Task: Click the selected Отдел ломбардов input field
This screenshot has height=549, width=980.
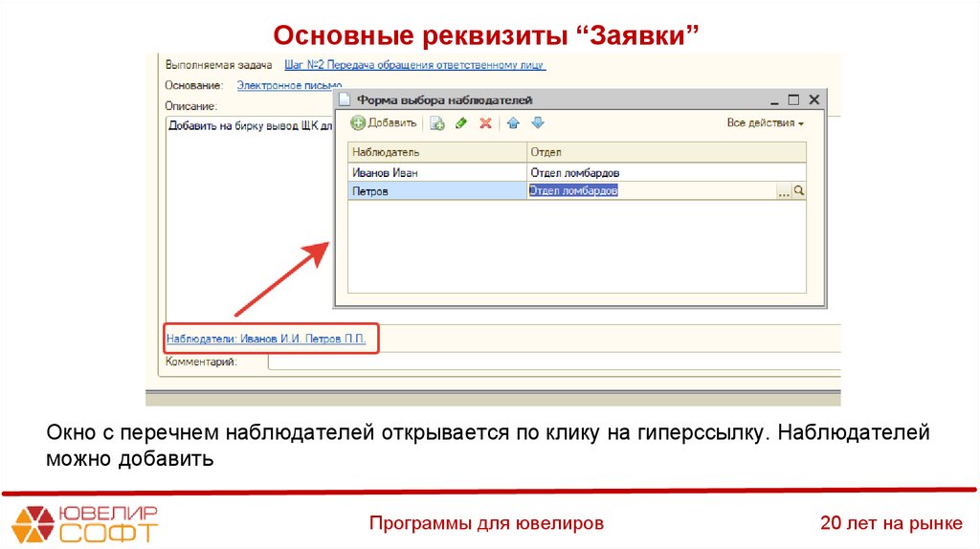Action: point(651,191)
